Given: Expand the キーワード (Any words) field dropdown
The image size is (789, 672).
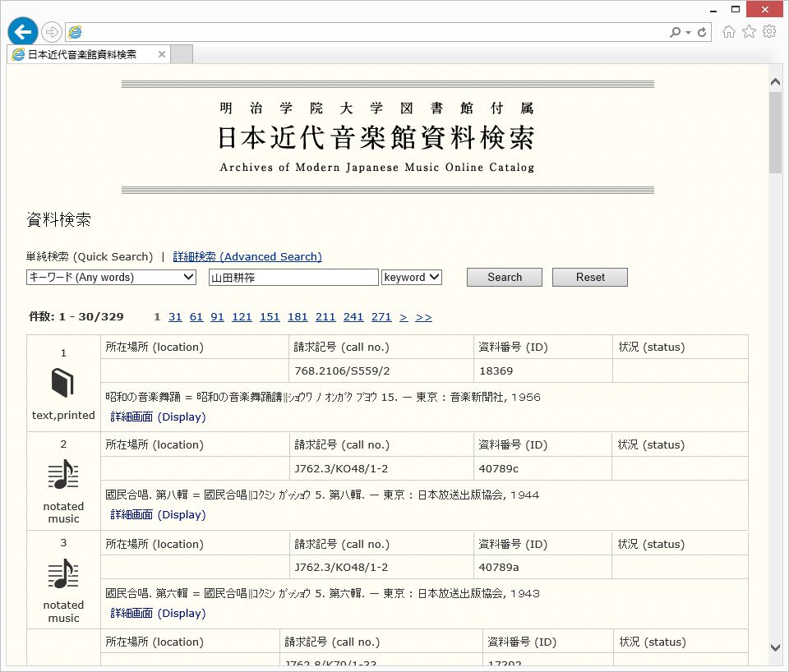Looking at the screenshot, I should 111,278.
